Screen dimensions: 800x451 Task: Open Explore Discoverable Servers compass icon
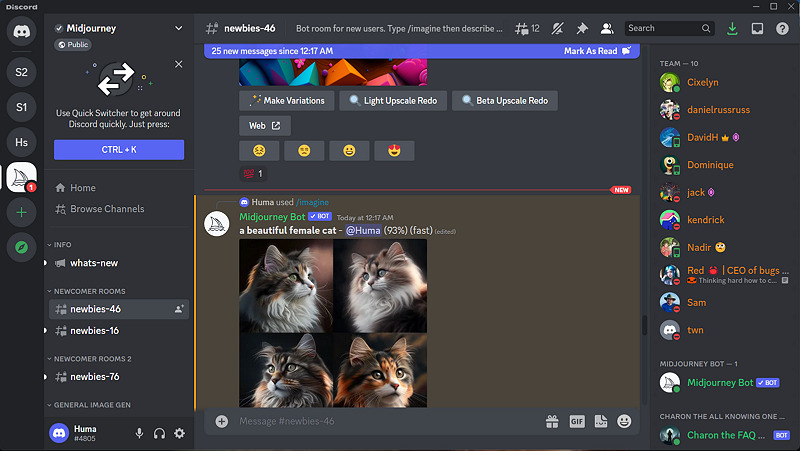click(x=21, y=247)
